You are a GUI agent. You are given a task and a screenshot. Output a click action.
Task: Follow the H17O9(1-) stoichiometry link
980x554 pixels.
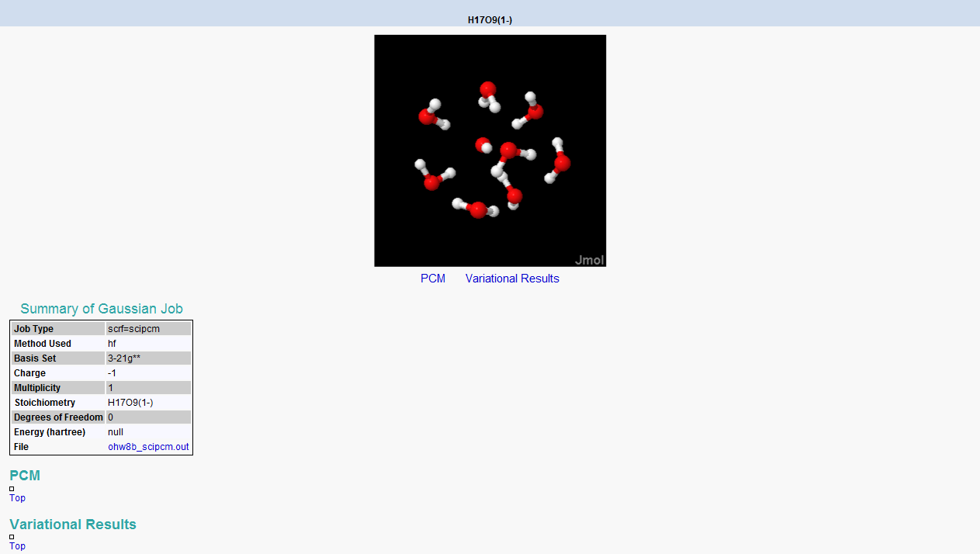point(130,402)
